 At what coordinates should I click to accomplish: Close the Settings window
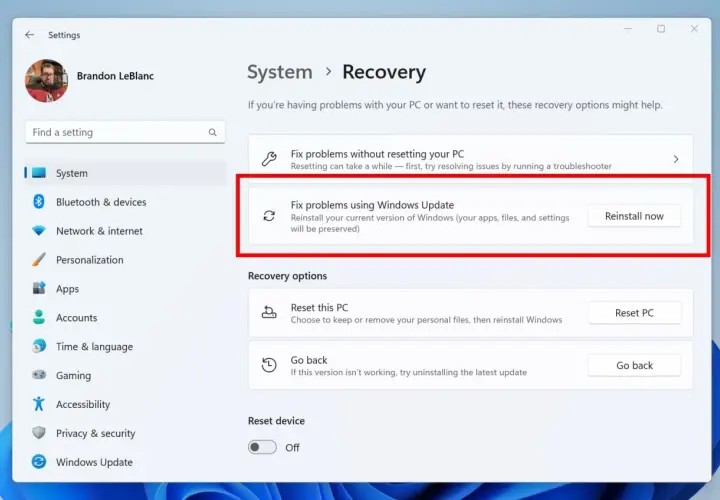point(694,29)
